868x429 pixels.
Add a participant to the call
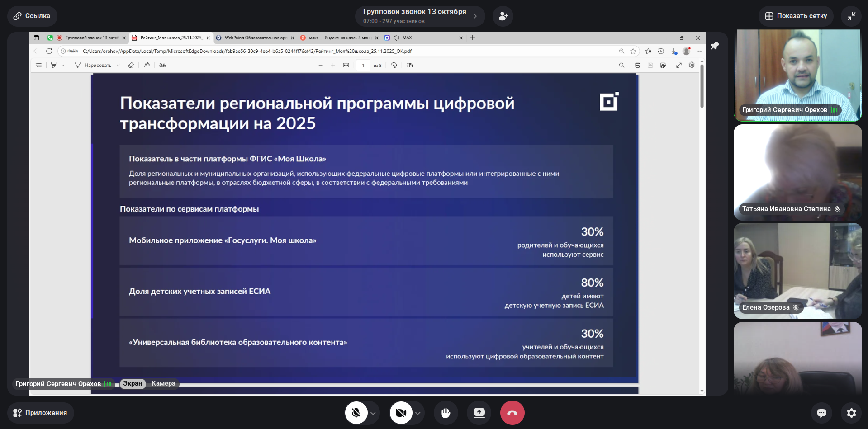pos(503,16)
